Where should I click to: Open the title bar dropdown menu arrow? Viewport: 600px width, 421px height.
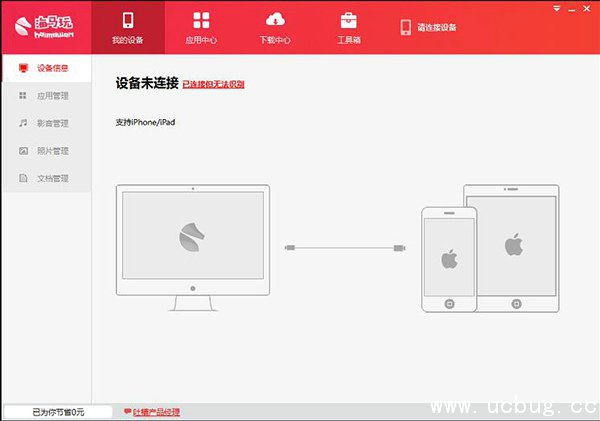pyautogui.click(x=557, y=8)
